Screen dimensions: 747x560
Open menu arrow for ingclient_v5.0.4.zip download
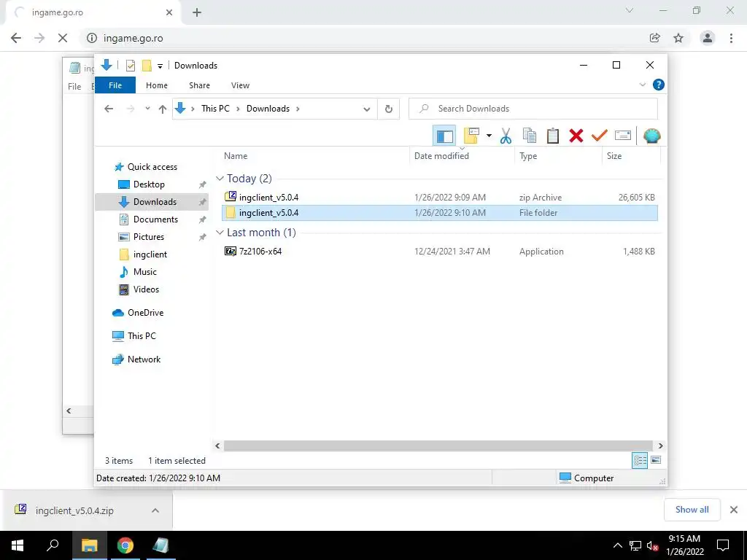tap(155, 510)
